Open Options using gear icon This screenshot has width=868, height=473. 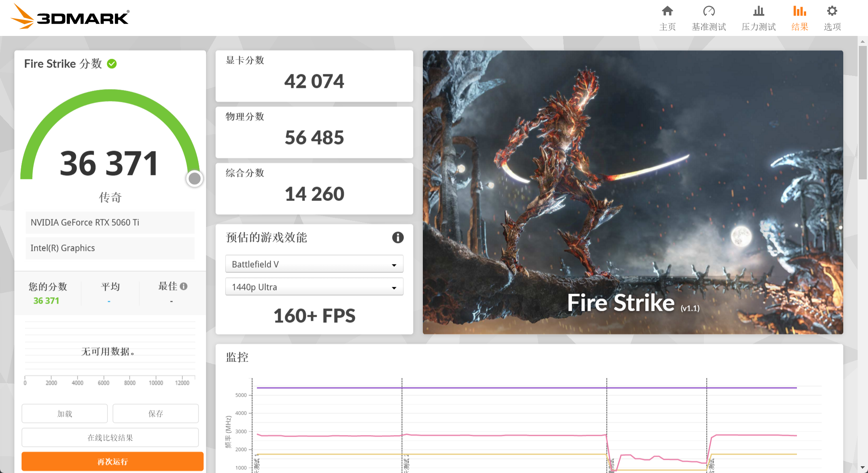point(832,11)
